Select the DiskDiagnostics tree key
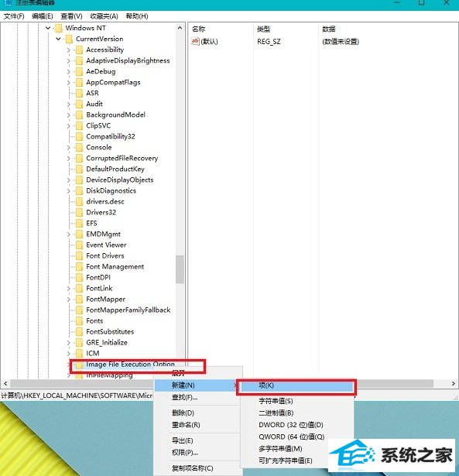The height and width of the screenshot is (476, 459). click(x=111, y=191)
